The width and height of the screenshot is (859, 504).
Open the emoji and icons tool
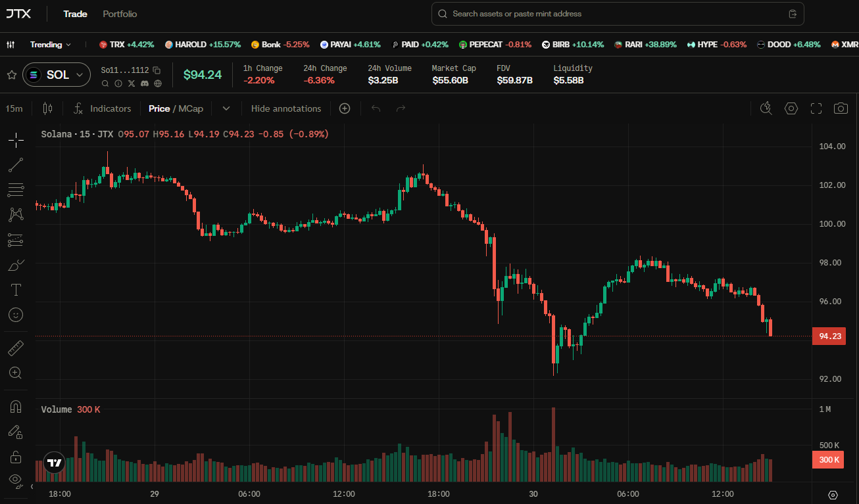(16, 315)
